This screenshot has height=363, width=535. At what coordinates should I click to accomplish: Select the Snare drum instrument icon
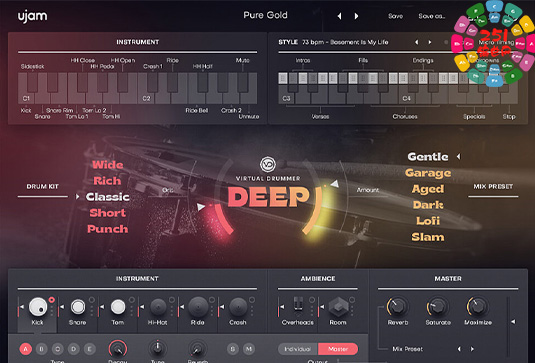78,306
